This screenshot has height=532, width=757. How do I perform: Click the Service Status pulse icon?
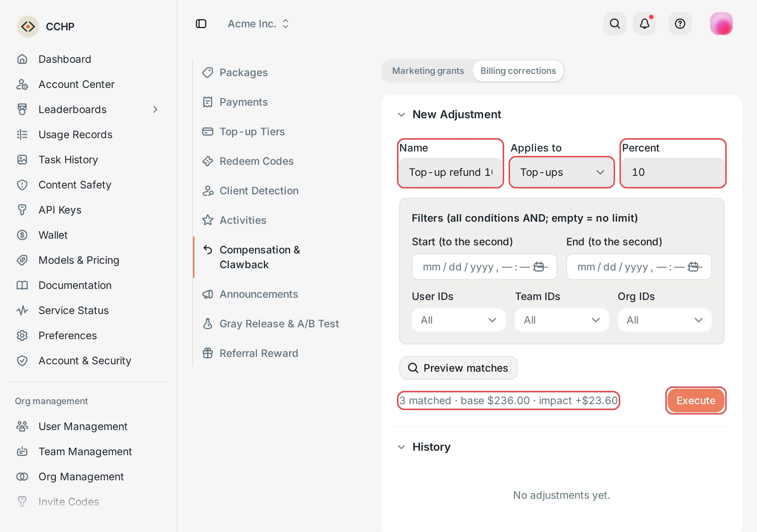pyautogui.click(x=22, y=310)
